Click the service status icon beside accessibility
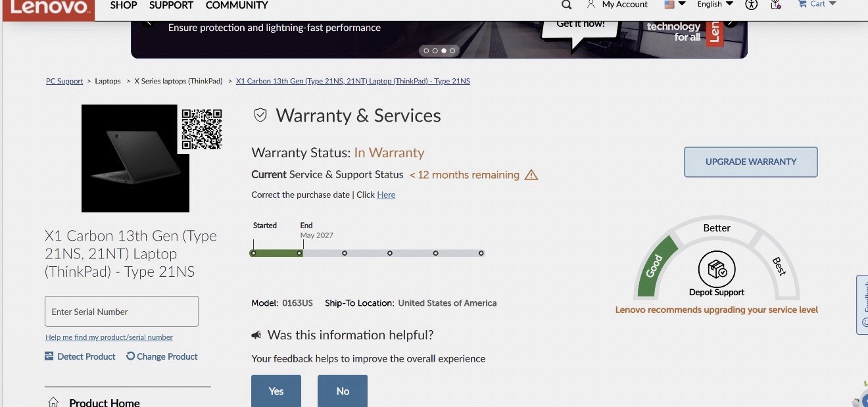The image size is (868, 407). coord(776,4)
